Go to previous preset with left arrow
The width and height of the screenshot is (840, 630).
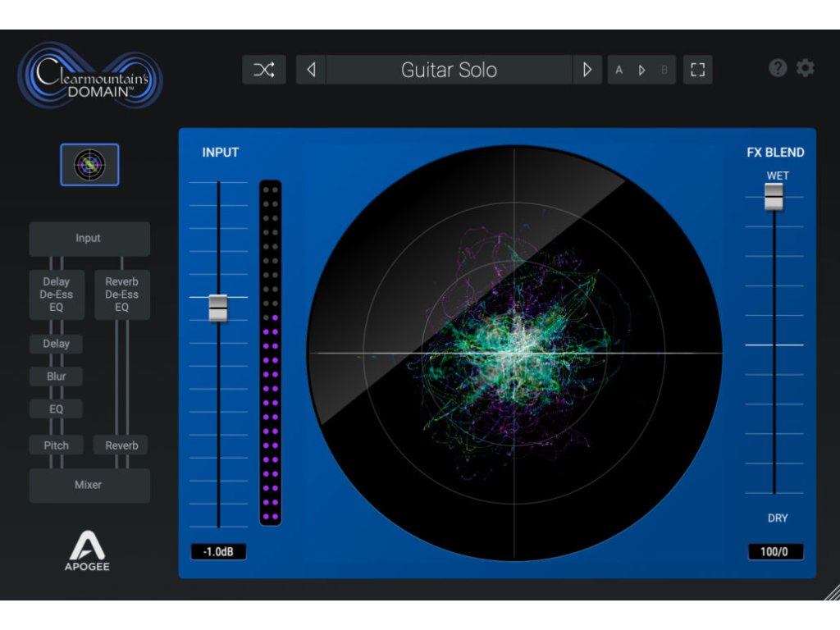[311, 70]
